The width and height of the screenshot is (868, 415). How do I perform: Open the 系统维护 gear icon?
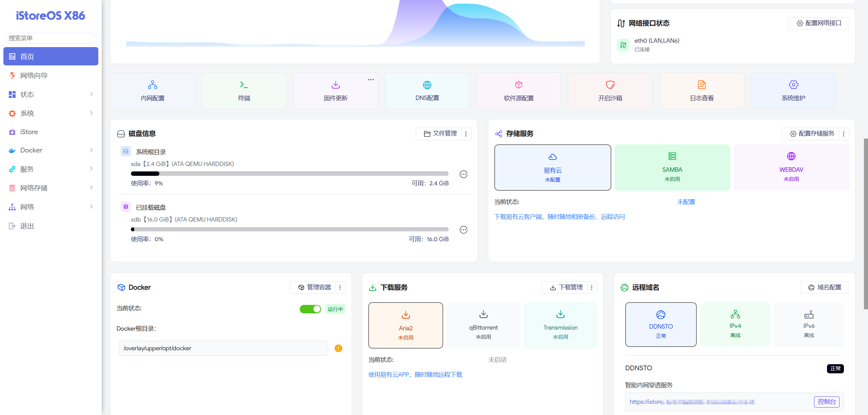[793, 85]
